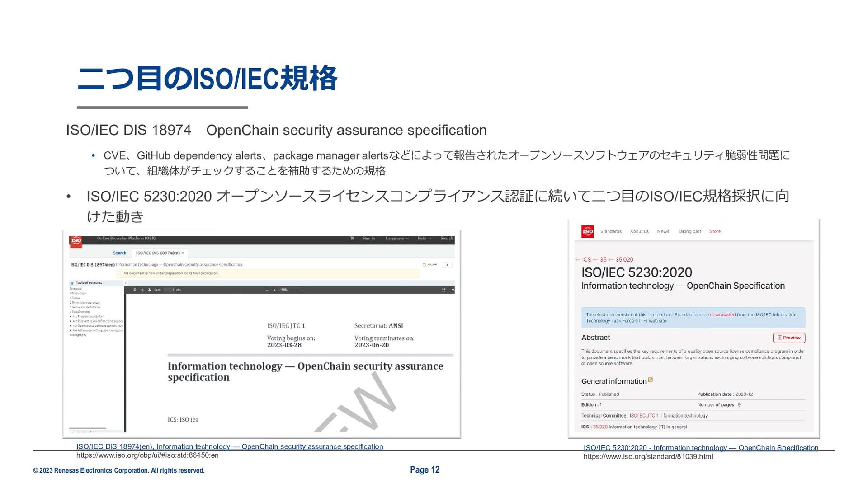The width and height of the screenshot is (868, 488).
Task: Switch to the Search tab in OBP
Action: pos(119,253)
